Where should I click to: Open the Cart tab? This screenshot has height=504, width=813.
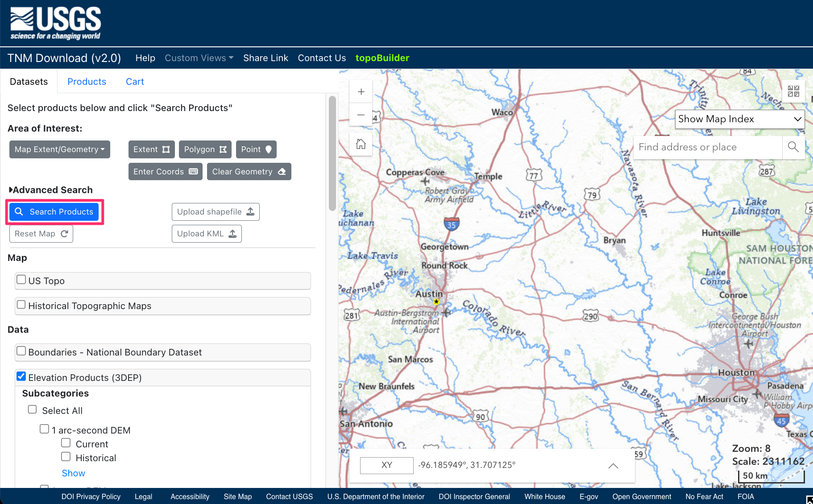(135, 82)
